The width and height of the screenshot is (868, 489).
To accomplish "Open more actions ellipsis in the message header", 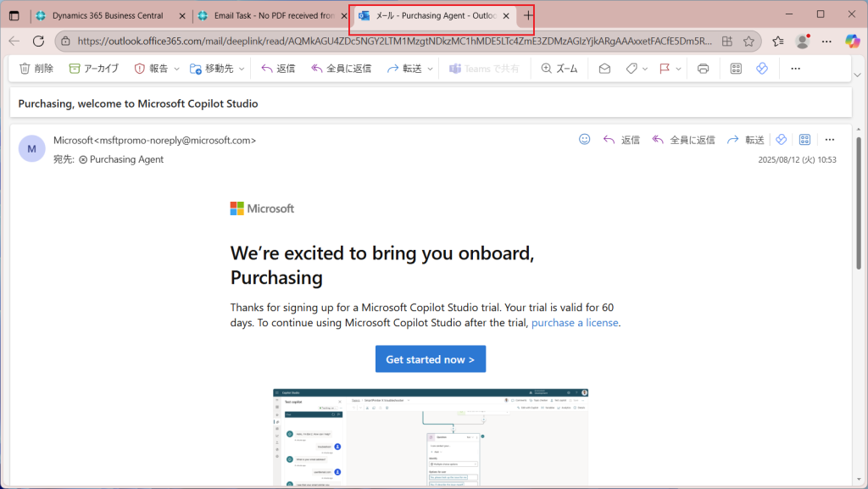I will (830, 139).
